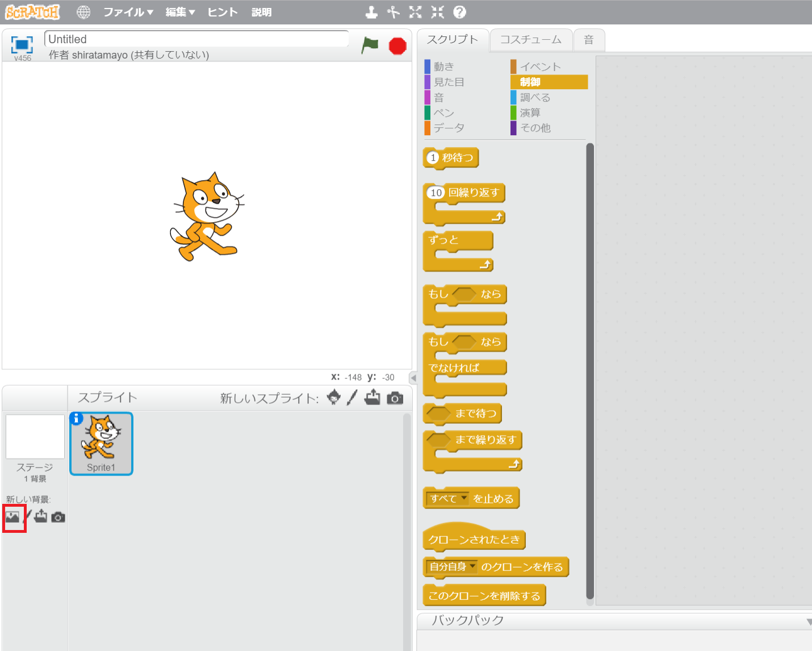This screenshot has width=812, height=651.
Task: Click the sprite list vertical scrollbar
Action: point(407,531)
